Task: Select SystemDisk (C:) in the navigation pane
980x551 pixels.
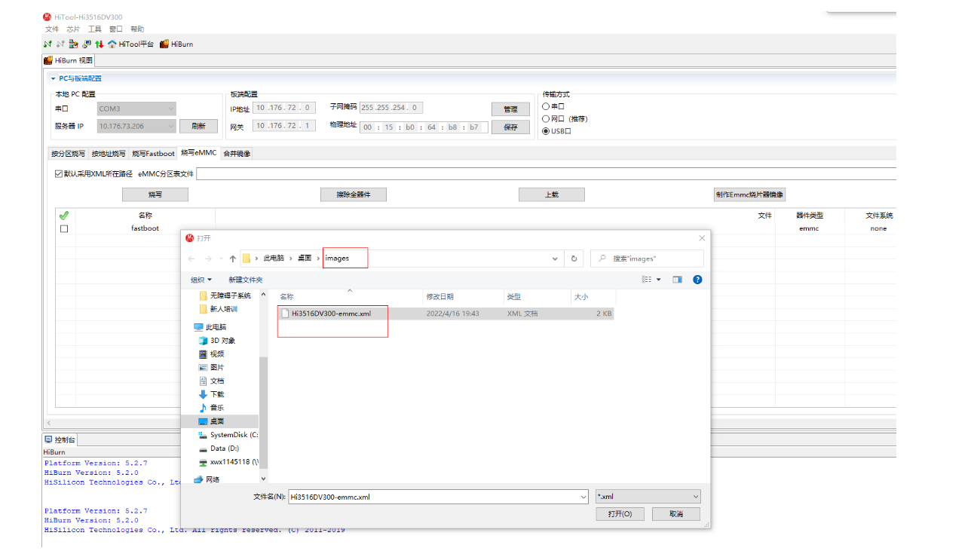Action: (x=228, y=435)
